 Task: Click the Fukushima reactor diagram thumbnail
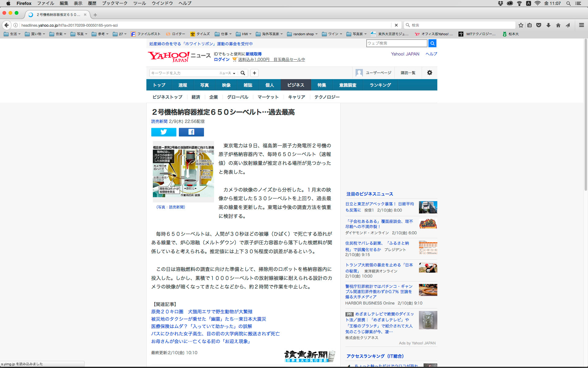click(183, 171)
